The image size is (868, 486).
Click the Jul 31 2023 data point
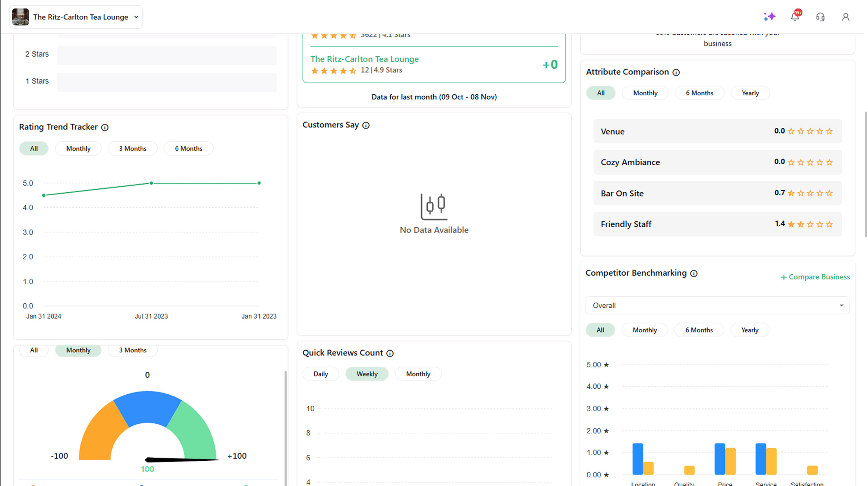click(151, 183)
